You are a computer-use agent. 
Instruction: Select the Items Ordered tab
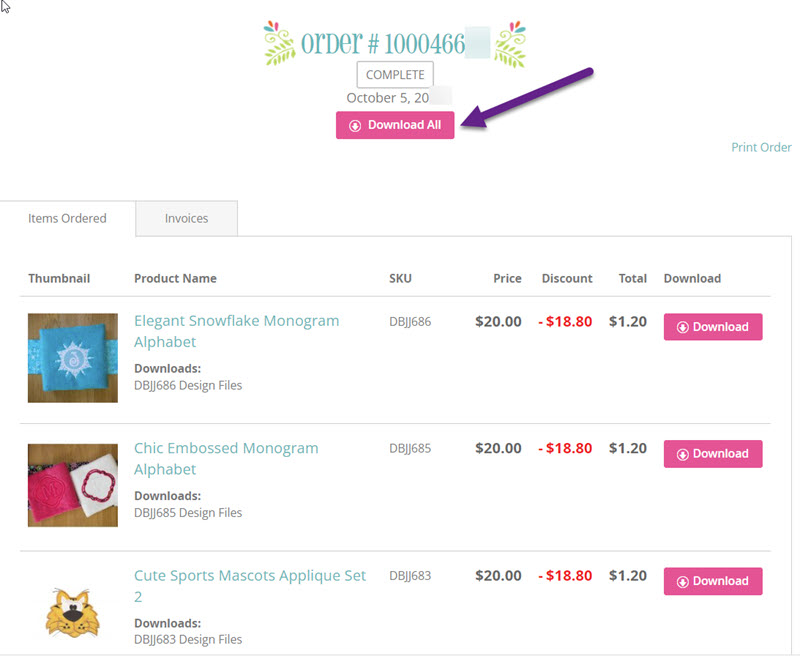[67, 218]
